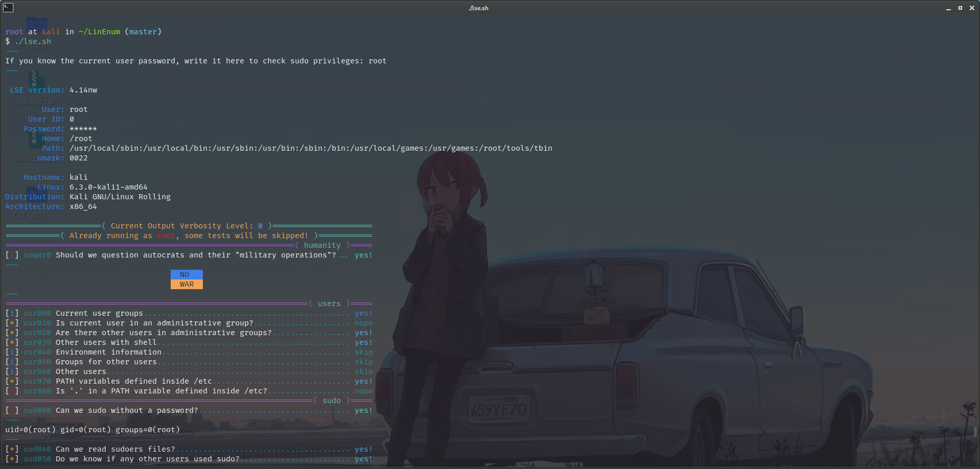Click the ./lse.sh window title text
The height and width of the screenshot is (469, 980).
tap(478, 8)
